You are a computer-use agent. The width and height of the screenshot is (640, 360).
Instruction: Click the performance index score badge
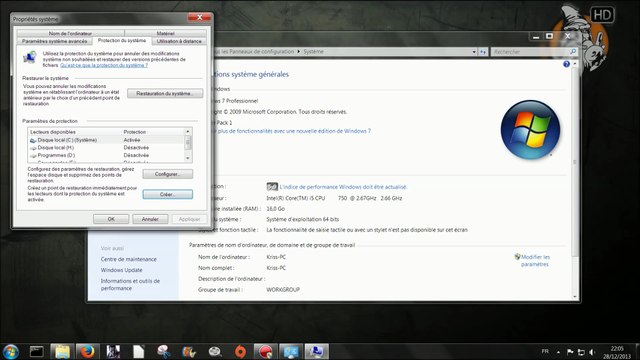click(272, 187)
